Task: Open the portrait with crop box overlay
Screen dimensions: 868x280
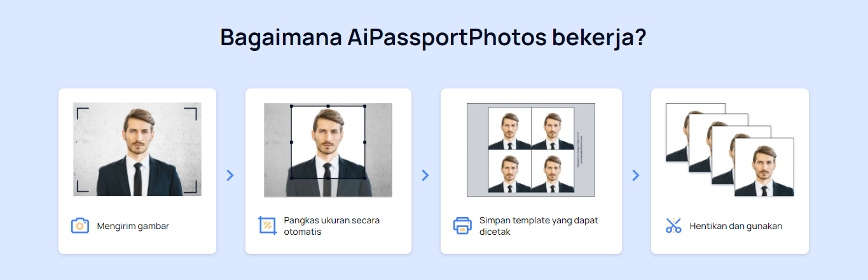Action: (x=328, y=150)
